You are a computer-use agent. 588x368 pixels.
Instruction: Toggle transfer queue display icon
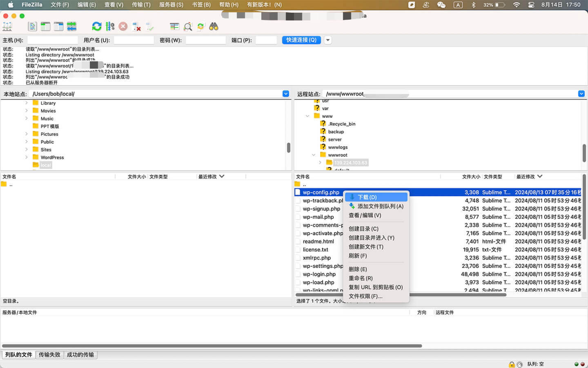[71, 27]
